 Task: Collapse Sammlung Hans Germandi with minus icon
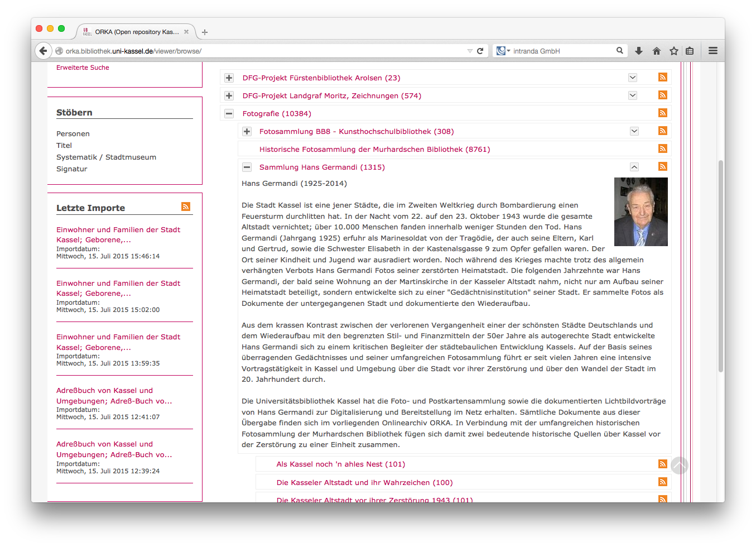[247, 167]
